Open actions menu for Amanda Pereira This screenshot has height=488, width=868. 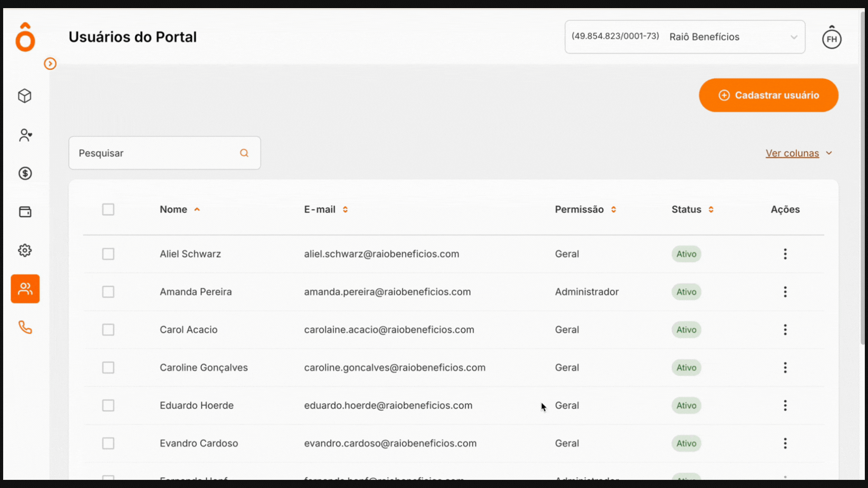[785, 292]
